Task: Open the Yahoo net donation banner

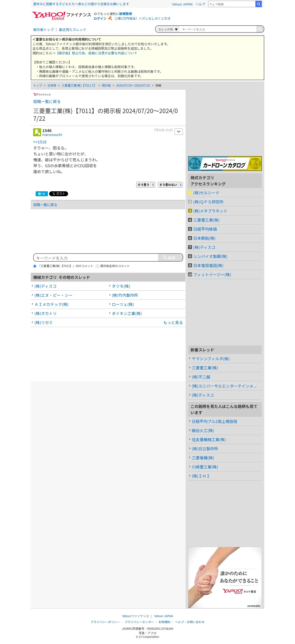Action: (x=224, y=577)
